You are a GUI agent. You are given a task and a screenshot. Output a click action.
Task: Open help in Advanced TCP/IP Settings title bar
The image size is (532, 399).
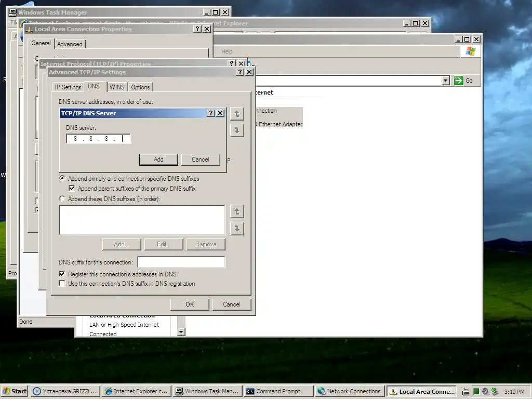coord(240,72)
